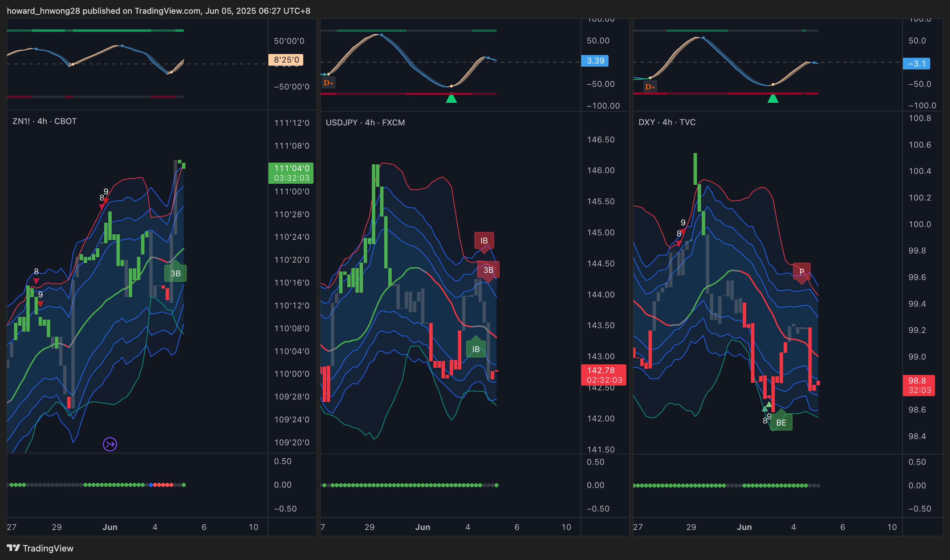Click the 145.00 level on USDJPY axis
Image resolution: width=950 pixels, height=560 pixels.
pyautogui.click(x=600, y=233)
